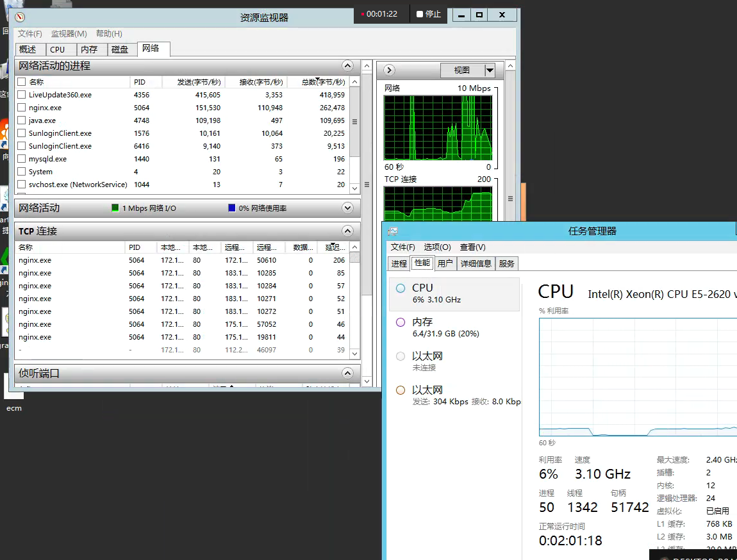Switch to the 概述 tab

(x=30, y=49)
